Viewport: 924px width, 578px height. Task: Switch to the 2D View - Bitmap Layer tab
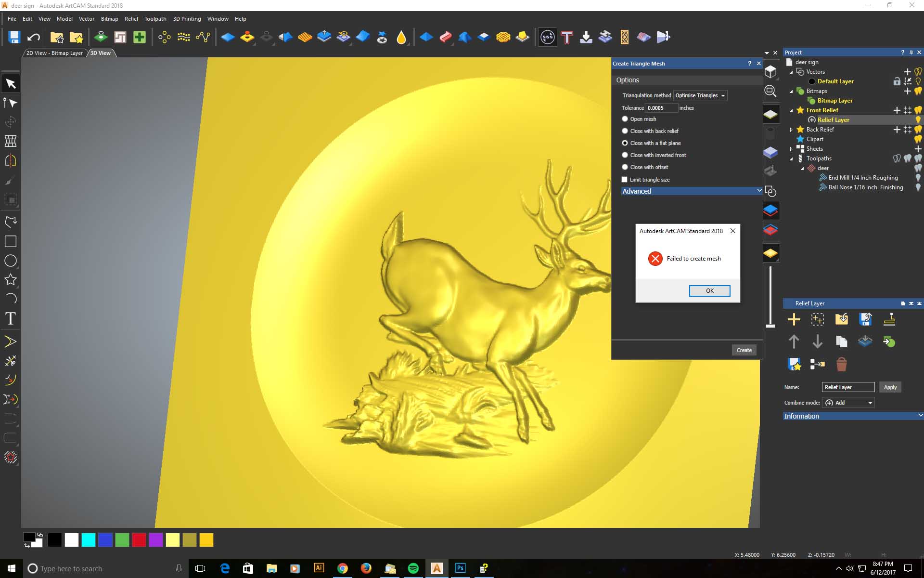click(x=54, y=53)
